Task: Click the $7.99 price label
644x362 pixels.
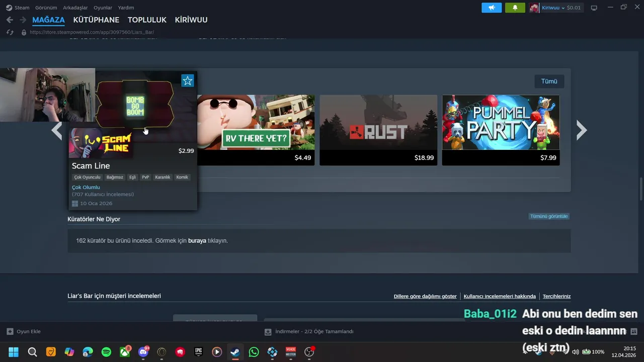Action: [548, 158]
